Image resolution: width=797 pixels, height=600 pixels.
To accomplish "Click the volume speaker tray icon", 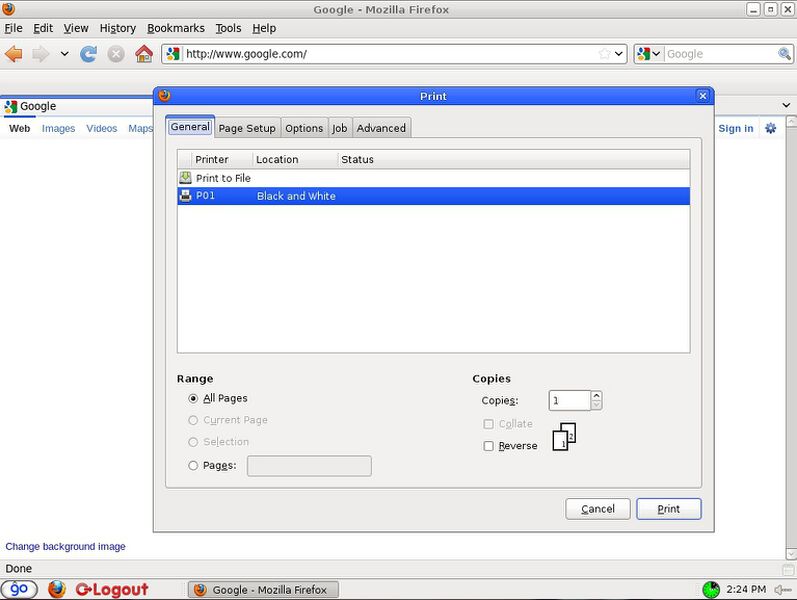I will point(783,590).
